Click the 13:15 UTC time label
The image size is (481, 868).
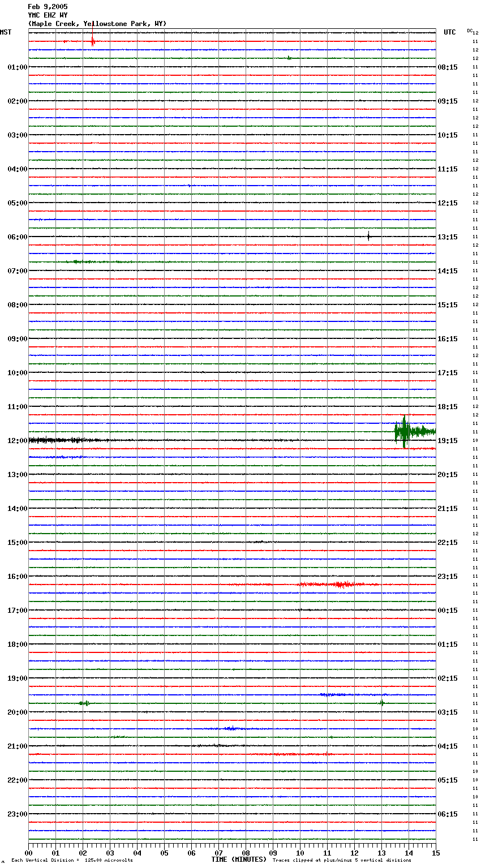(x=448, y=237)
